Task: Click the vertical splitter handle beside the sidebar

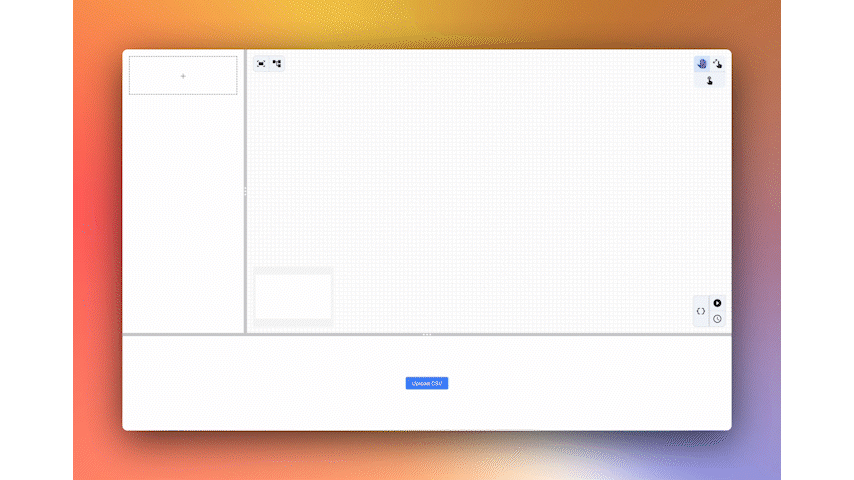Action: pos(245,190)
